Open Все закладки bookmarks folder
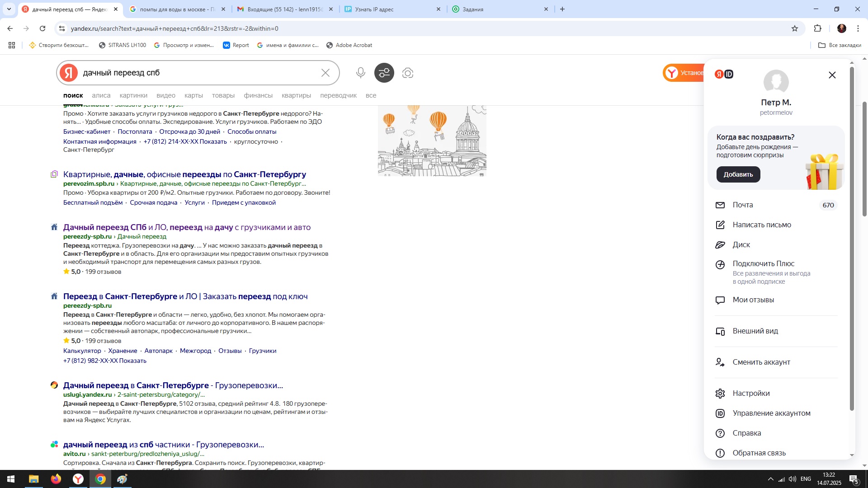 click(x=840, y=45)
